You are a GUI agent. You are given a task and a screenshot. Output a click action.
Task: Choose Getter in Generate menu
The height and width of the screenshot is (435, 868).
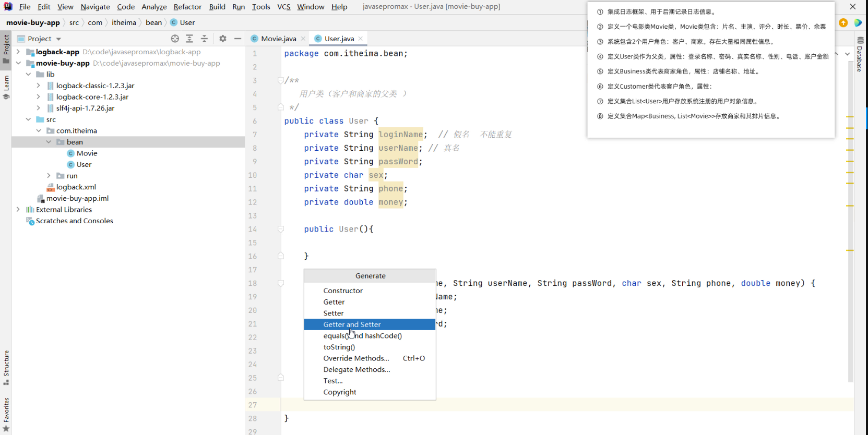click(x=370, y=302)
